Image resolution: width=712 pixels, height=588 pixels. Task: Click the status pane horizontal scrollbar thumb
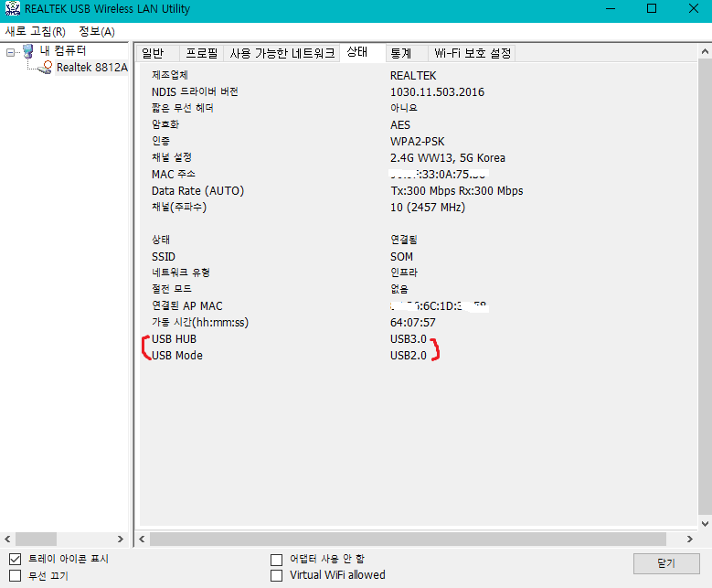coord(408,539)
